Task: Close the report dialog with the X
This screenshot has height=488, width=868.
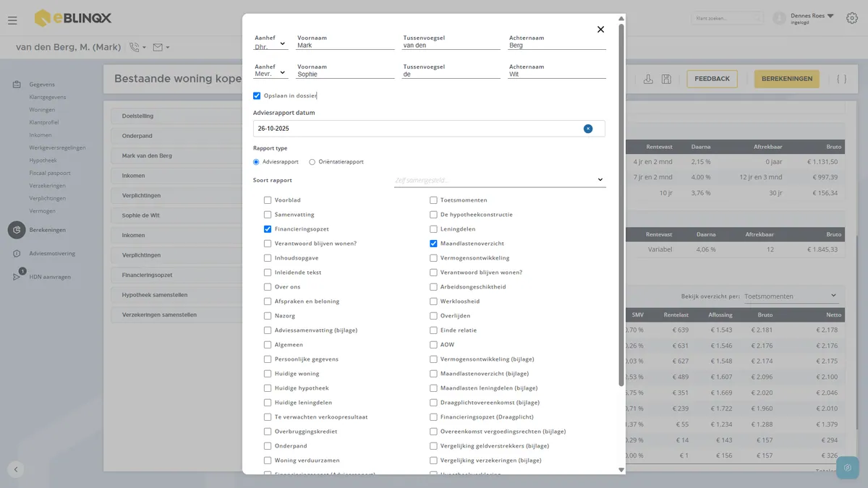Action: 600,30
